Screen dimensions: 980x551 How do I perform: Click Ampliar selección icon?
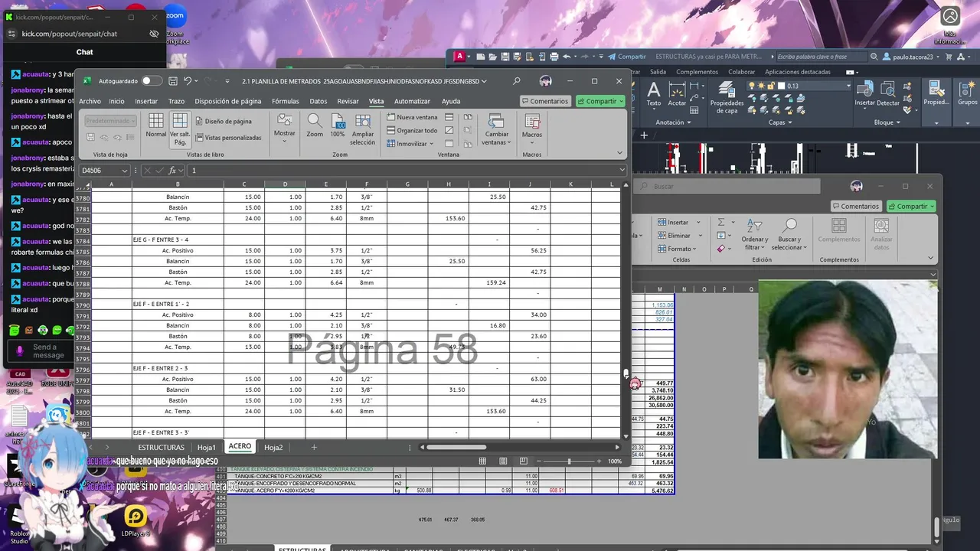pyautogui.click(x=363, y=129)
